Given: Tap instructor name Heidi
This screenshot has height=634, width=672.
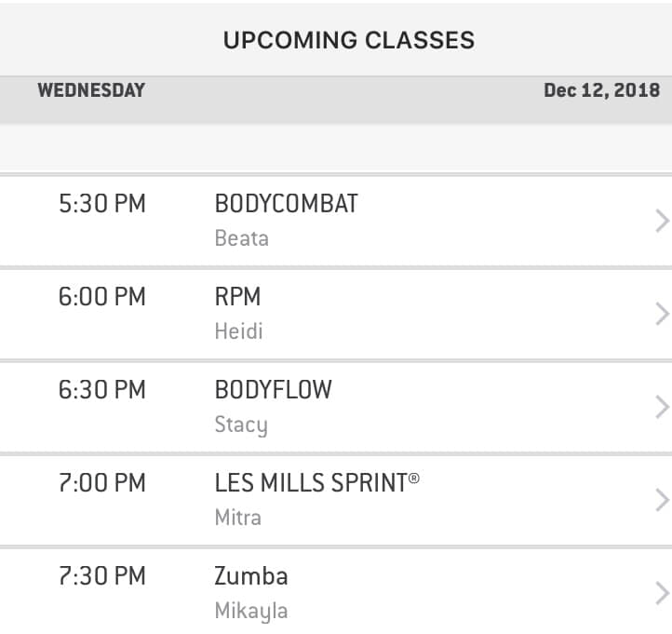Looking at the screenshot, I should pyautogui.click(x=238, y=331).
